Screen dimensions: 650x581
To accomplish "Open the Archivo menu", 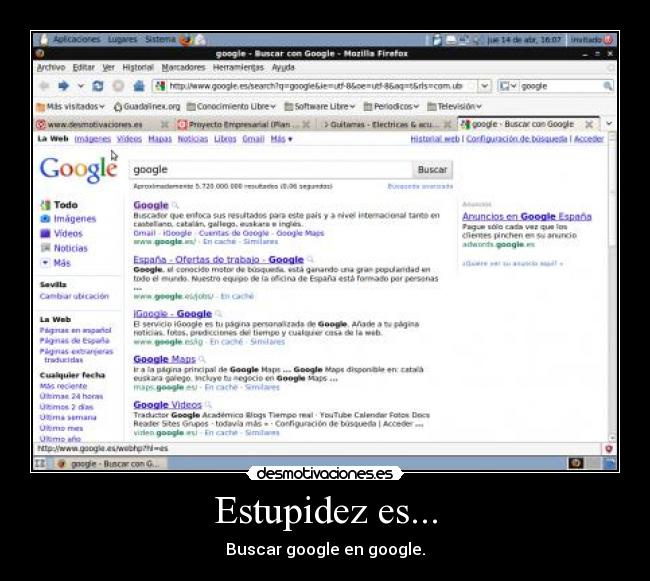I will coord(51,67).
